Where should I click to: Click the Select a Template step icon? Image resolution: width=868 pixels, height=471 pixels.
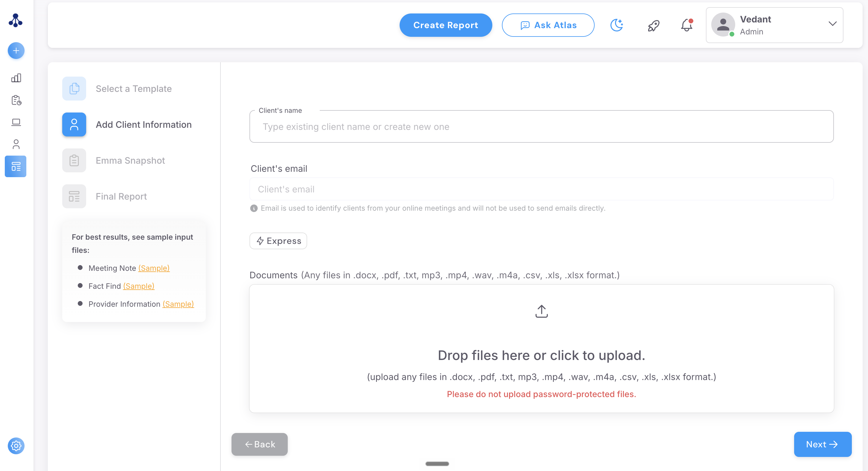click(74, 89)
